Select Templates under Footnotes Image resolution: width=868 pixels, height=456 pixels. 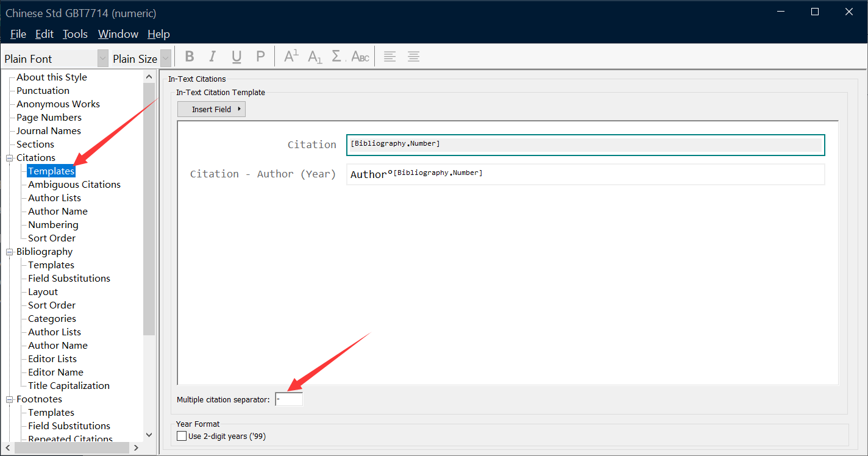point(51,413)
